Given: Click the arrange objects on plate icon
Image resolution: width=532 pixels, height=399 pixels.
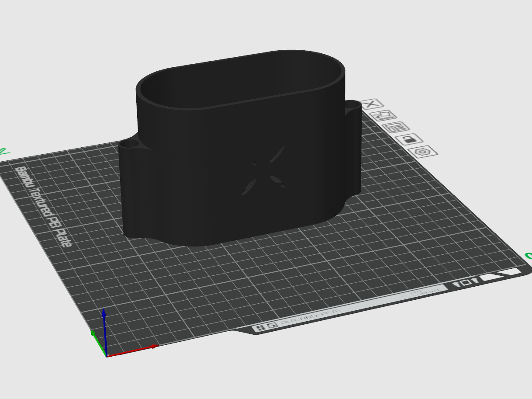Looking at the screenshot, I should pyautogui.click(x=396, y=128).
